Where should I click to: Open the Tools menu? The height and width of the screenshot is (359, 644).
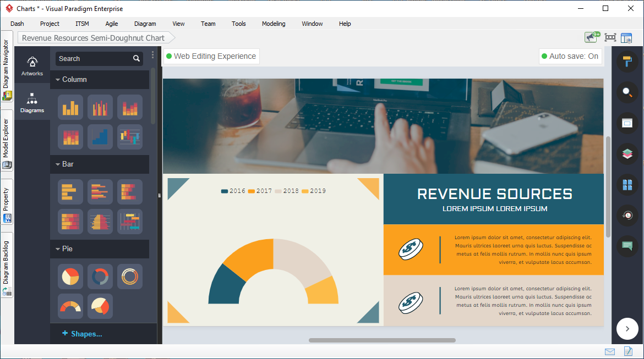(x=239, y=24)
